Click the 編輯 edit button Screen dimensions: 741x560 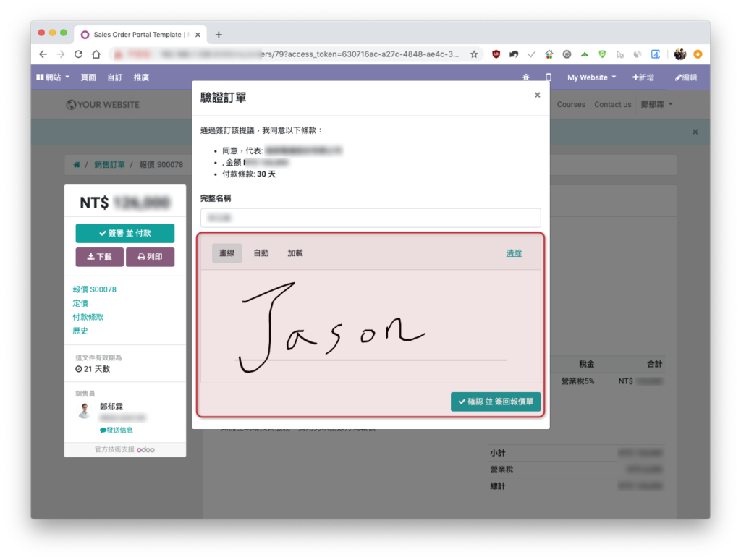point(686,77)
